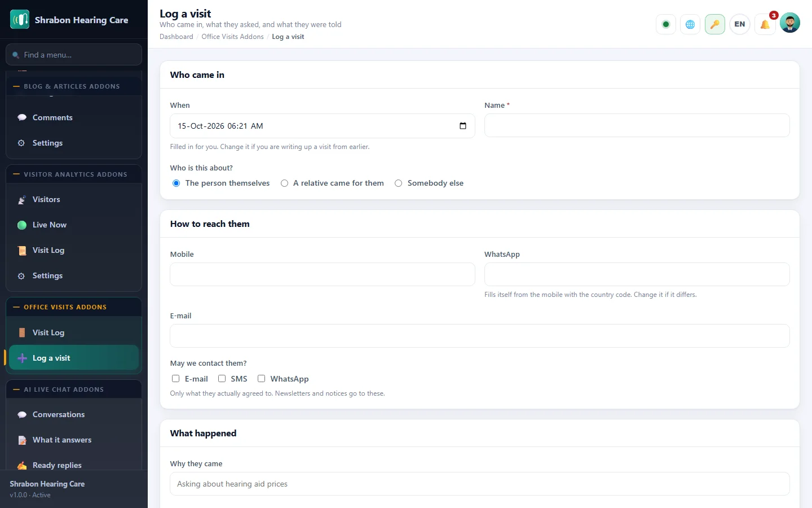Select "A relative came for them" option
The image size is (812, 508).
[x=285, y=183]
